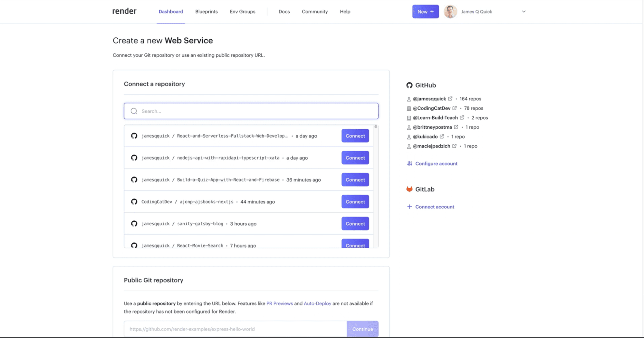Viewport: 644px width, 338px height.
Task: Open @Learn-Build-Teach account link
Action: (435, 118)
